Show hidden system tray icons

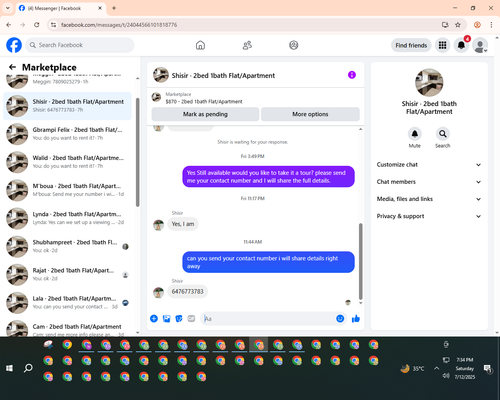(436, 368)
